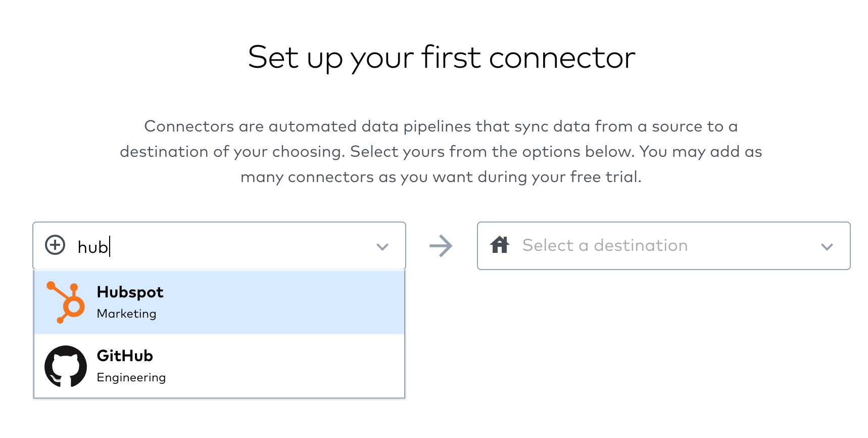The image size is (868, 438).
Task: Click blank area of highlighted Hubspot row
Action: (x=283, y=302)
